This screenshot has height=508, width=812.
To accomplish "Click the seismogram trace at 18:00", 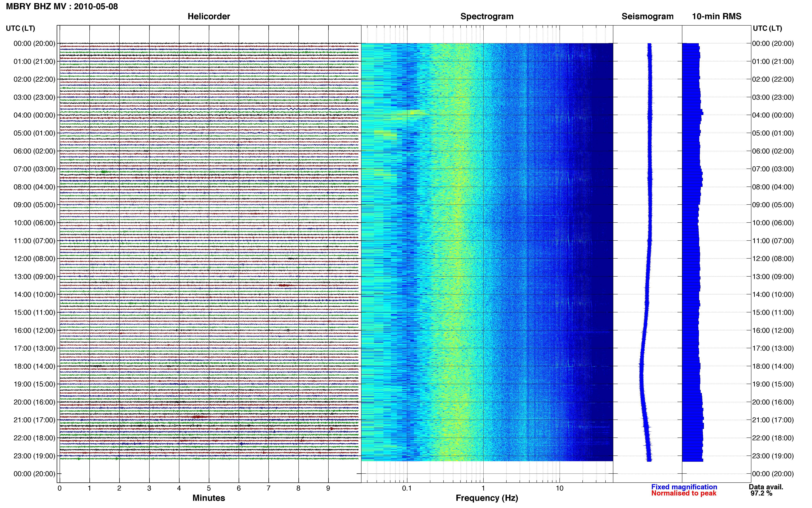I will pos(641,366).
